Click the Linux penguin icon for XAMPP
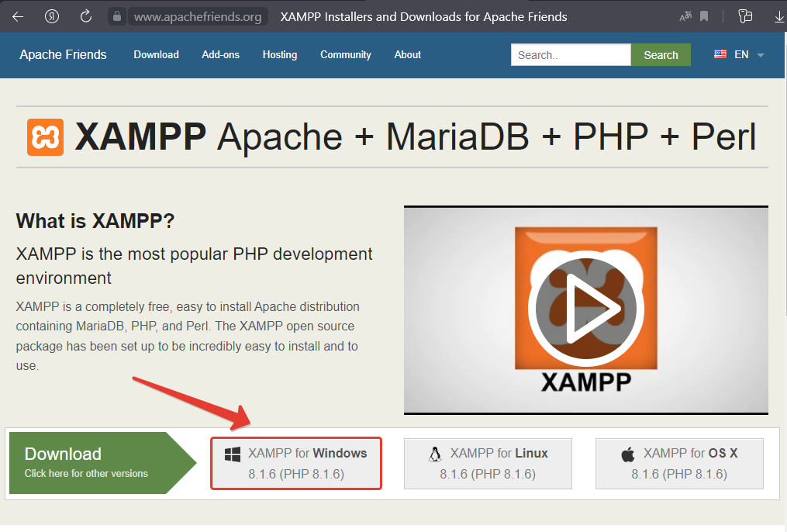The height and width of the screenshot is (532, 787). point(435,454)
